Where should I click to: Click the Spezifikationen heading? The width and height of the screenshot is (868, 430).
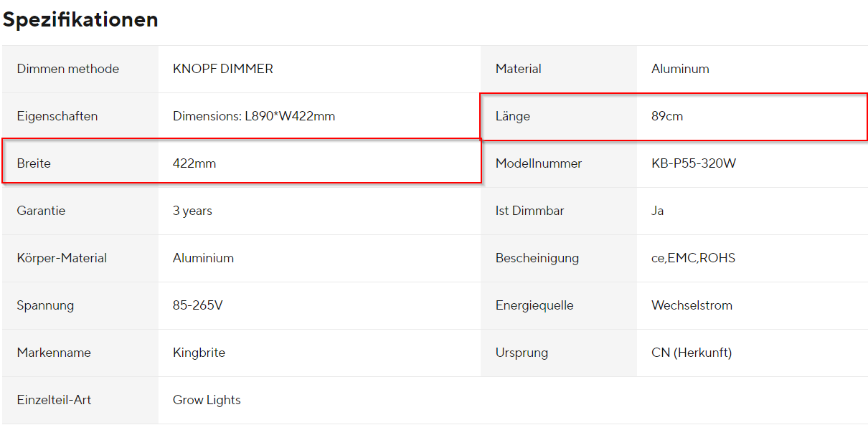tap(80, 20)
